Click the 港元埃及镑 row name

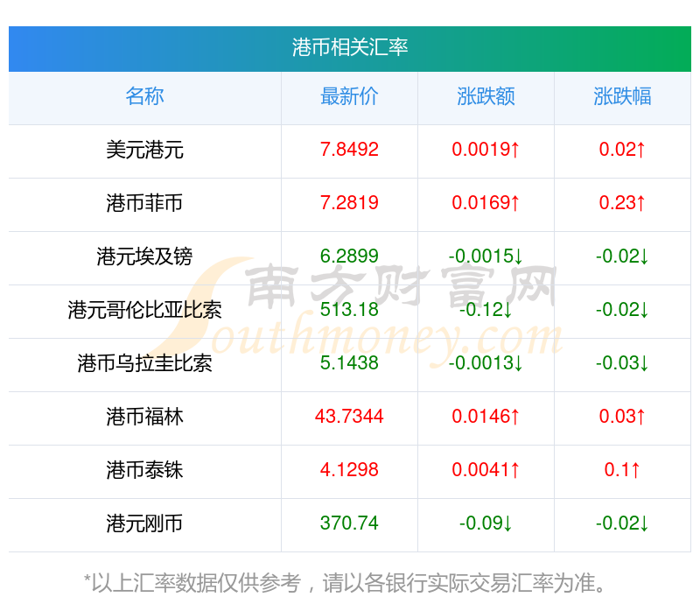pos(144,256)
